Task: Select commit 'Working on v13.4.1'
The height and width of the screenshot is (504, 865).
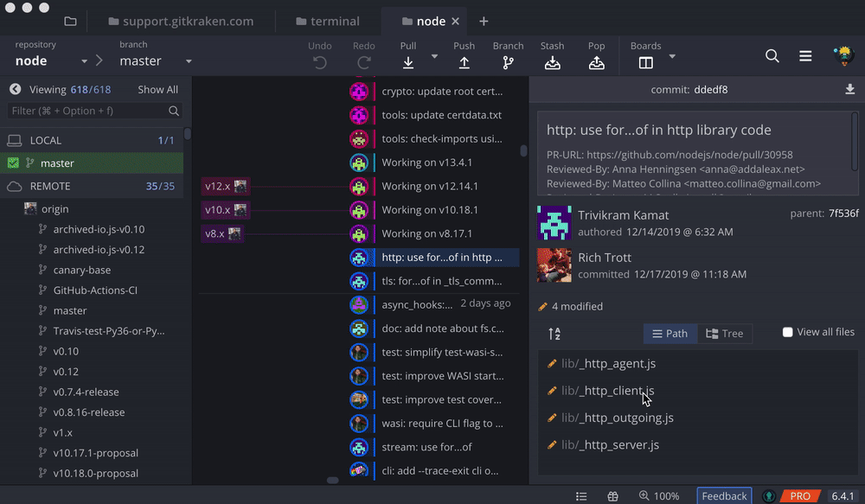Action: click(x=427, y=163)
